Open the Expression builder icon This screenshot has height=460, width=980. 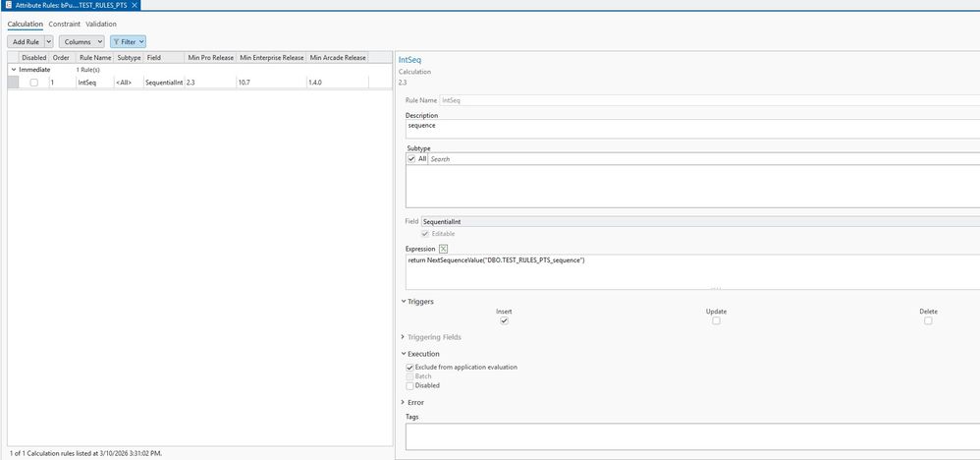443,249
